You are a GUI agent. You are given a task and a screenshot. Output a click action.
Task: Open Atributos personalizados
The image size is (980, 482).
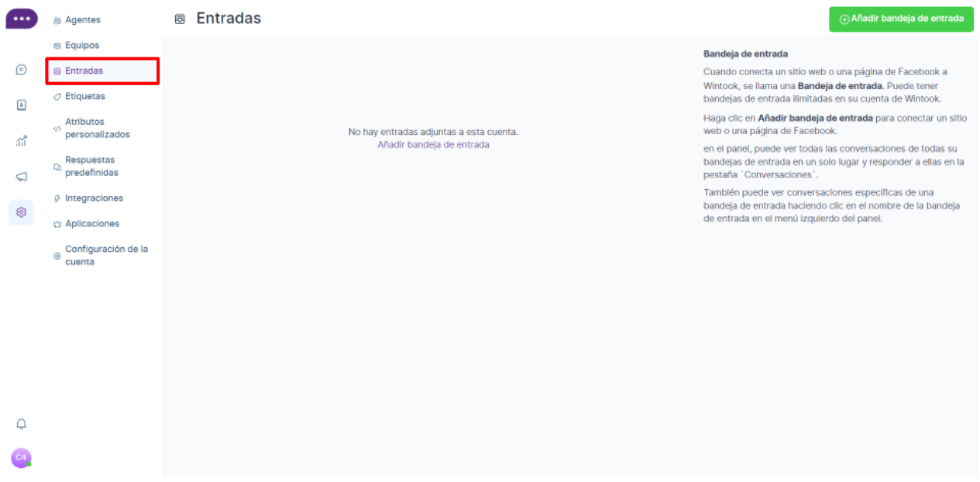97,129
